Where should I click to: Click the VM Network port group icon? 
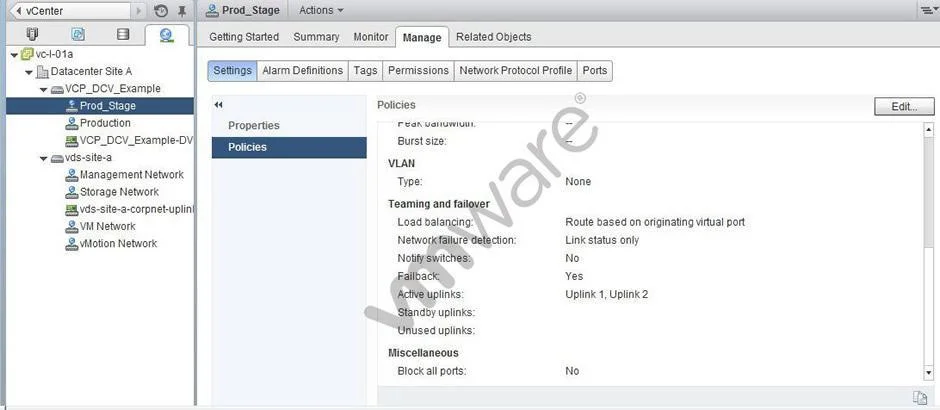click(x=71, y=227)
